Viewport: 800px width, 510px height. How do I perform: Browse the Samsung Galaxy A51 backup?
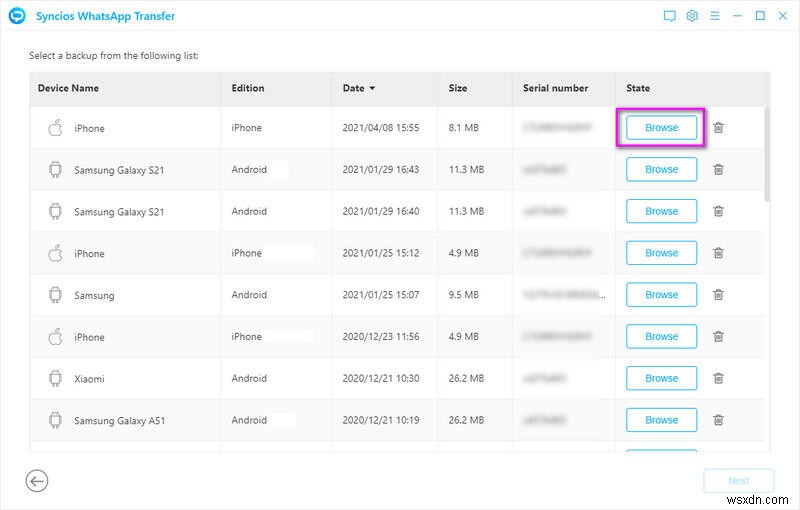[x=661, y=420]
